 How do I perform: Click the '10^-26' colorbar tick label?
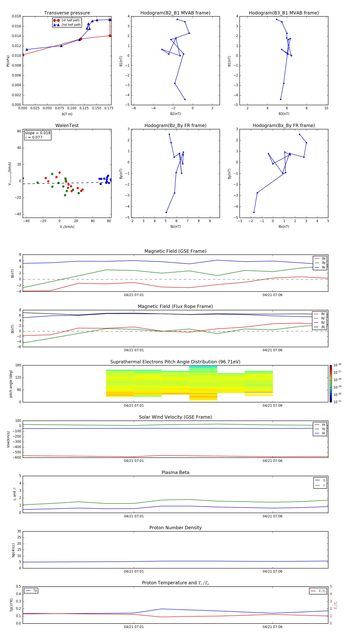(337, 365)
